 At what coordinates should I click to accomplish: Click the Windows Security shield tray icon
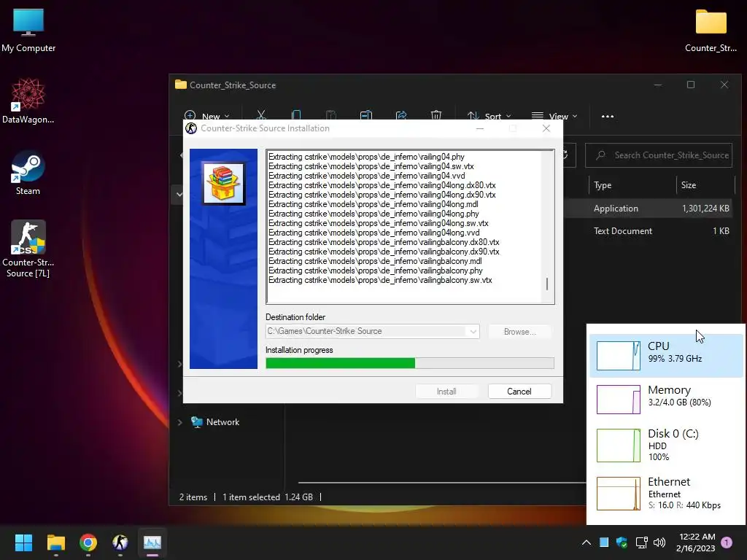[622, 542]
